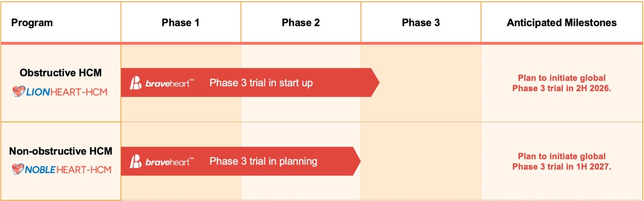Select the Anticipated Milestones header

coord(561,23)
